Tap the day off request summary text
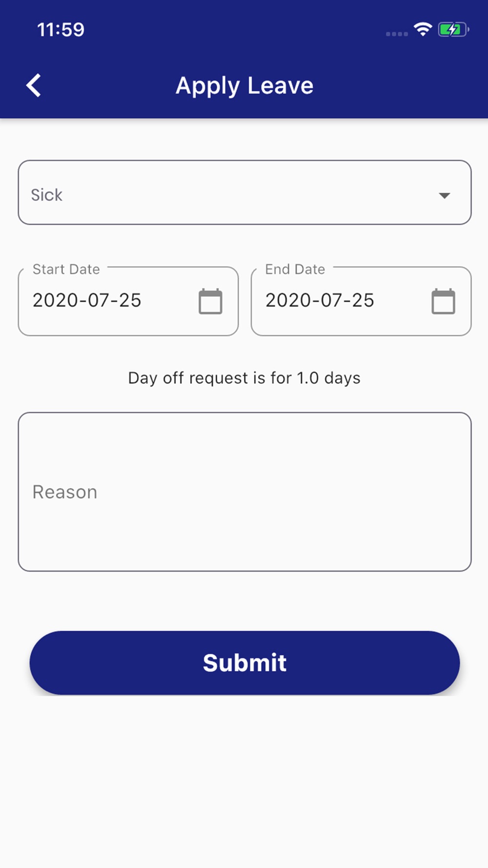488x868 pixels. 244,378
